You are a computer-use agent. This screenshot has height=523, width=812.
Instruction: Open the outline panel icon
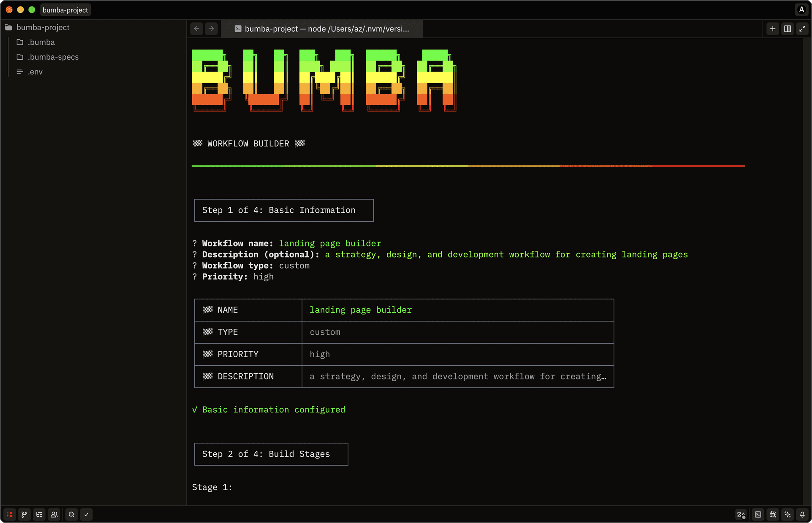point(39,514)
